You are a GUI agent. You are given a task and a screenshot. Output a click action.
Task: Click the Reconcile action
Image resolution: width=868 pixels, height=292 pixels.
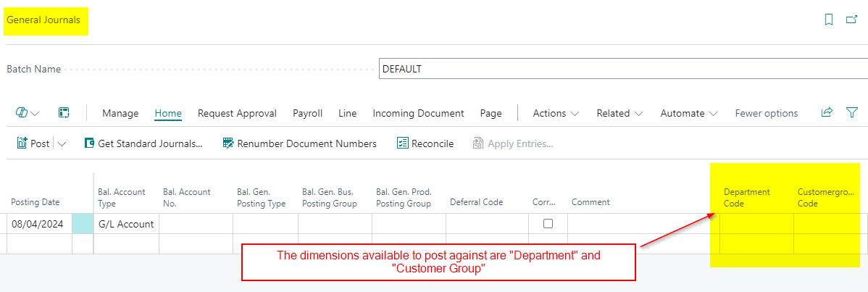pyautogui.click(x=425, y=143)
